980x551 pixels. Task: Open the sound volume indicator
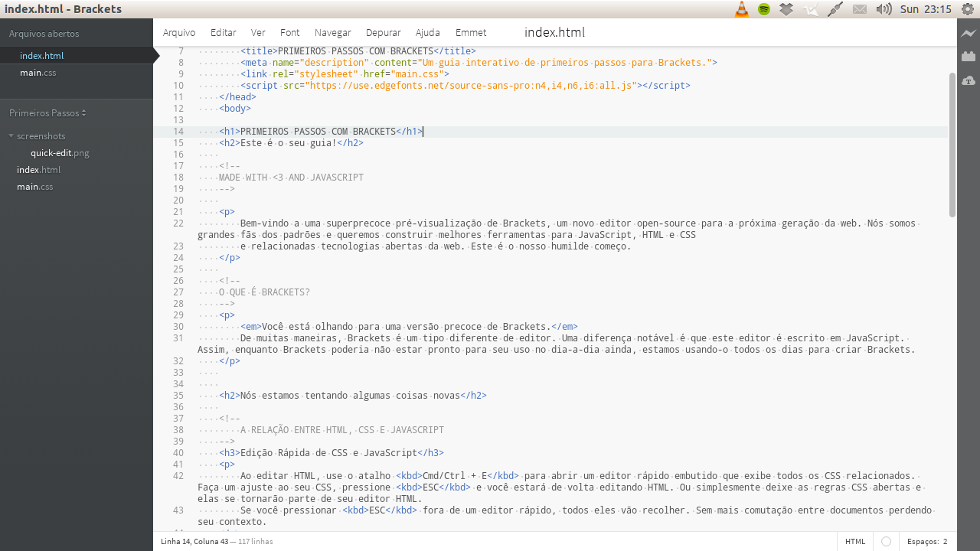[x=884, y=9]
